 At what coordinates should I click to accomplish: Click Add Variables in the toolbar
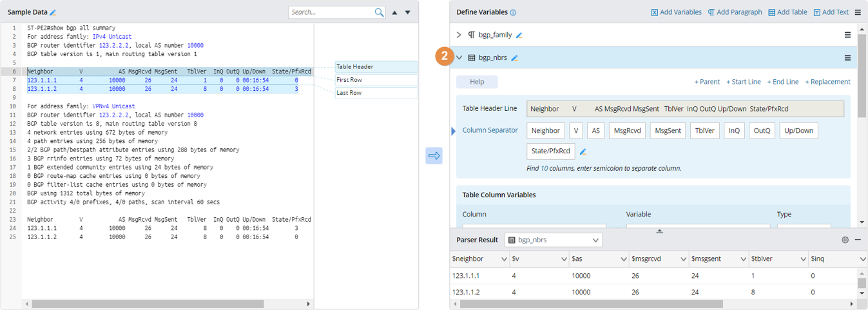(x=676, y=12)
